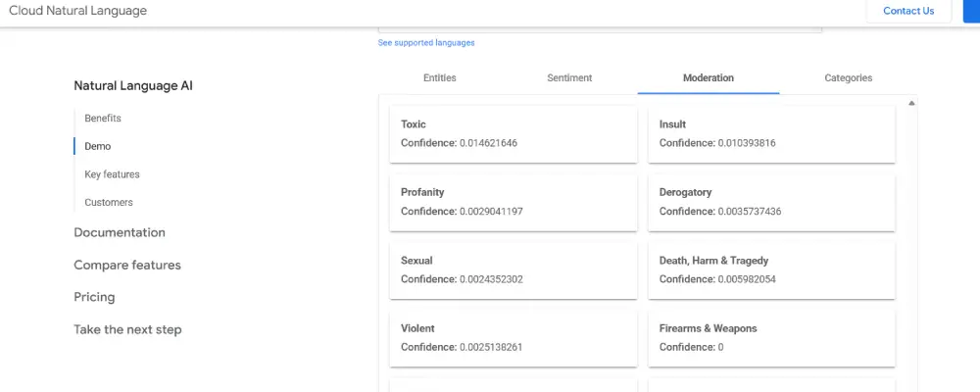Select the Toxic confidence card

(x=514, y=134)
